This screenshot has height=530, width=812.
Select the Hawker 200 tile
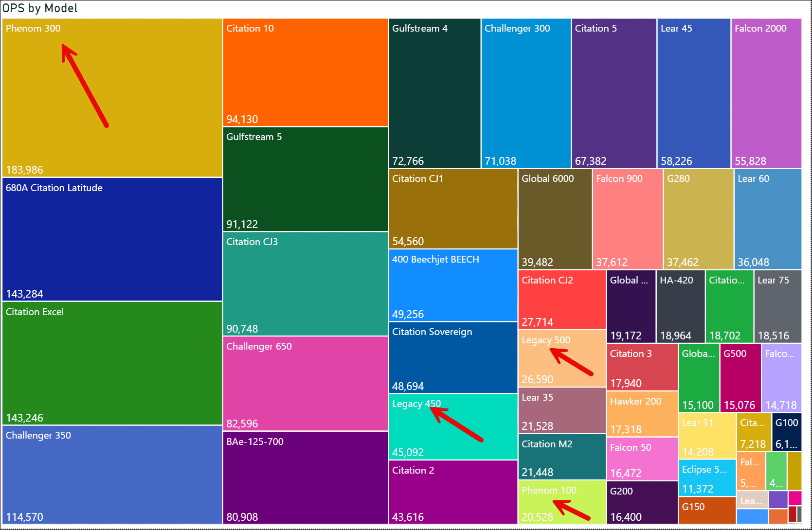point(642,414)
